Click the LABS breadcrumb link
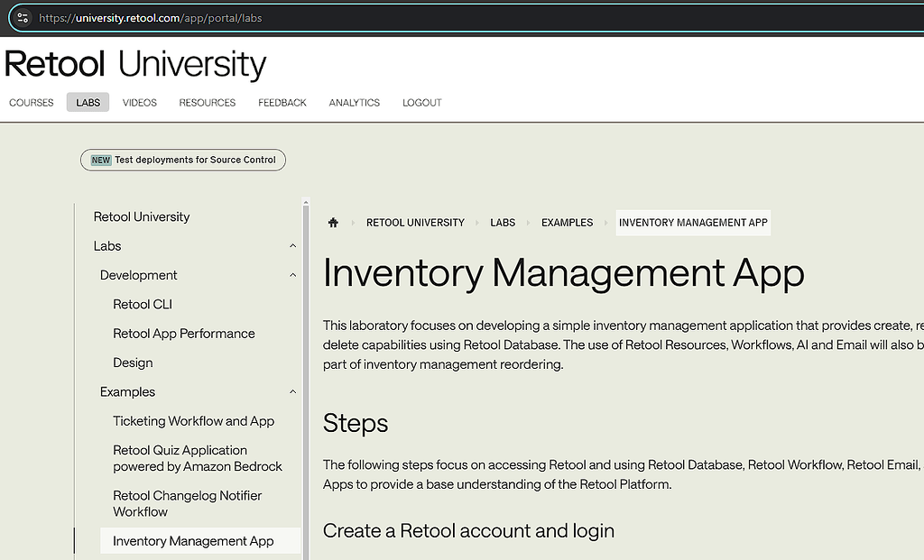The width and height of the screenshot is (924, 560). (x=503, y=223)
